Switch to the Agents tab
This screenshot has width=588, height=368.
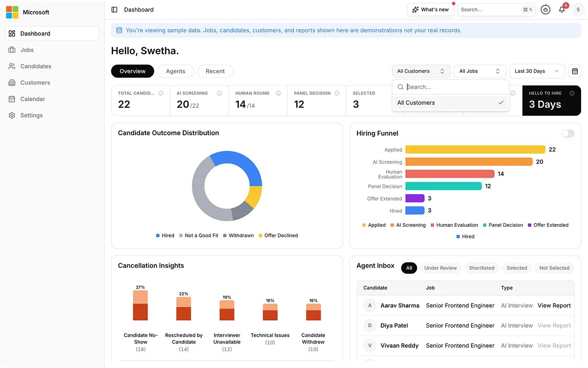175,71
